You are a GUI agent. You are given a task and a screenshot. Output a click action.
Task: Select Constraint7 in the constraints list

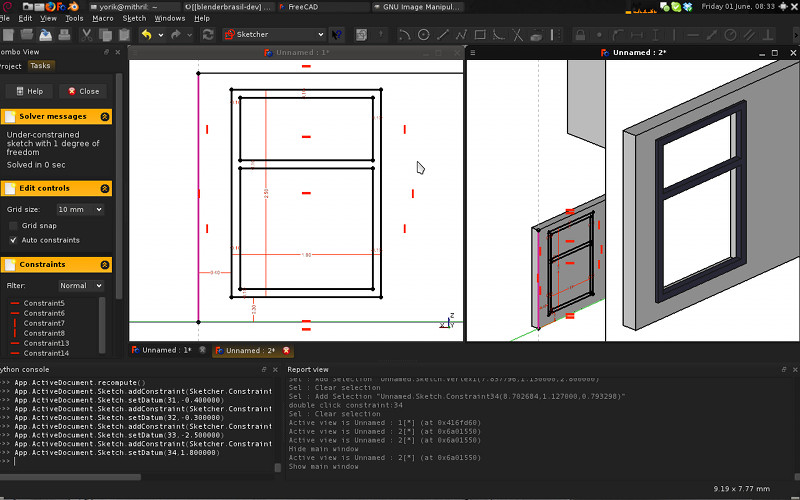(x=44, y=323)
